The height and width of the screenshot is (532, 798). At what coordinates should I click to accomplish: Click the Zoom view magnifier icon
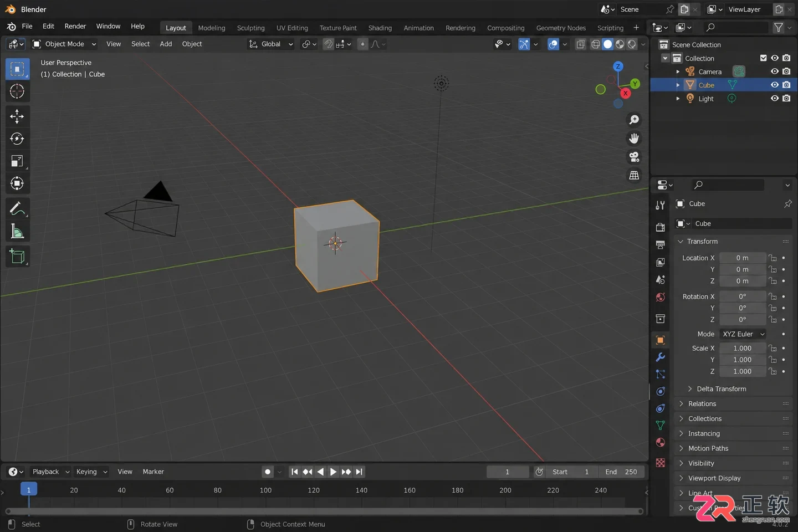pyautogui.click(x=634, y=120)
